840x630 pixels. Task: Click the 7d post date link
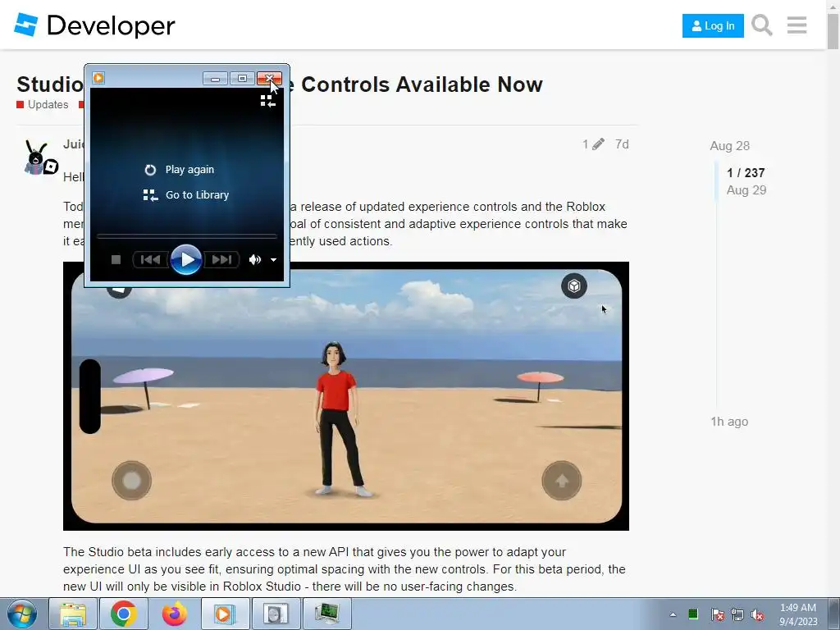[x=622, y=144]
